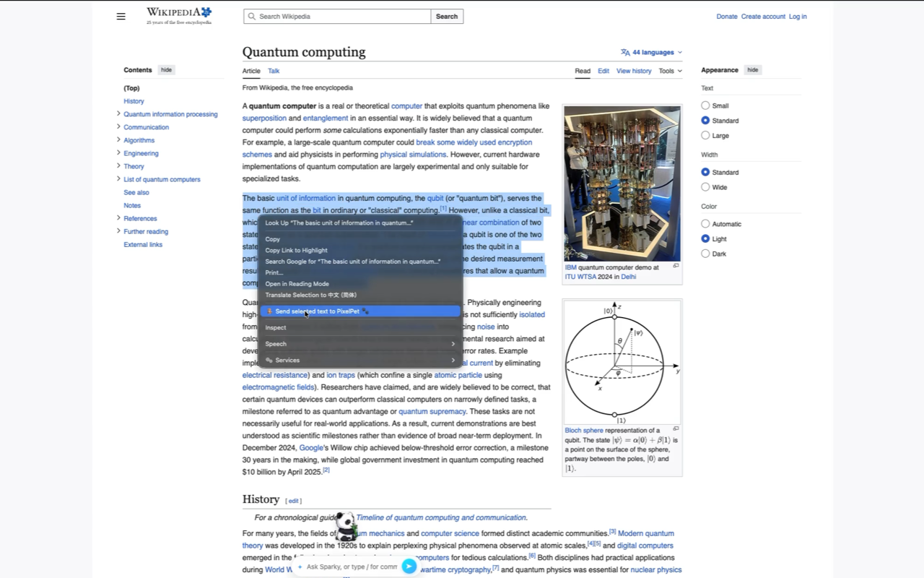924x578 pixels.
Task: Click the Log in link
Action: point(798,16)
